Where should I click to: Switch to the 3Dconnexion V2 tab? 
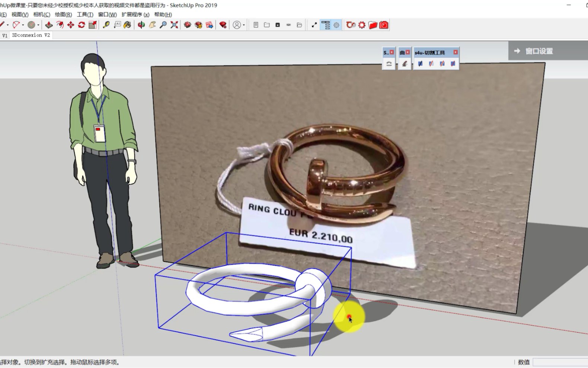point(31,35)
